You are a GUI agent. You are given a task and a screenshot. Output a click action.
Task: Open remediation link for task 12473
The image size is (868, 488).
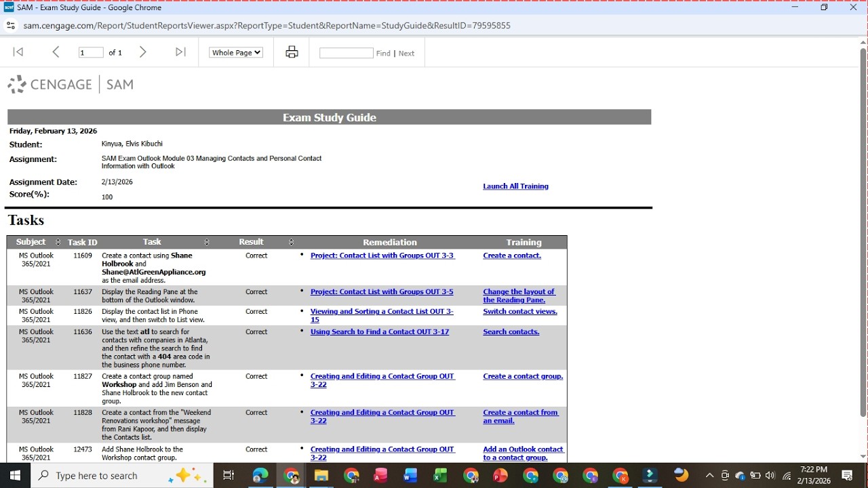click(x=382, y=453)
